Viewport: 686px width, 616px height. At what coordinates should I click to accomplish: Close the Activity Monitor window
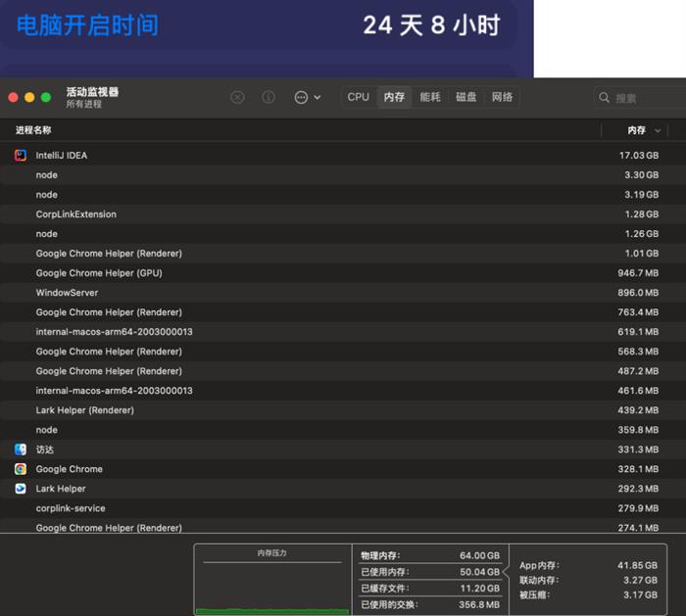click(13, 97)
